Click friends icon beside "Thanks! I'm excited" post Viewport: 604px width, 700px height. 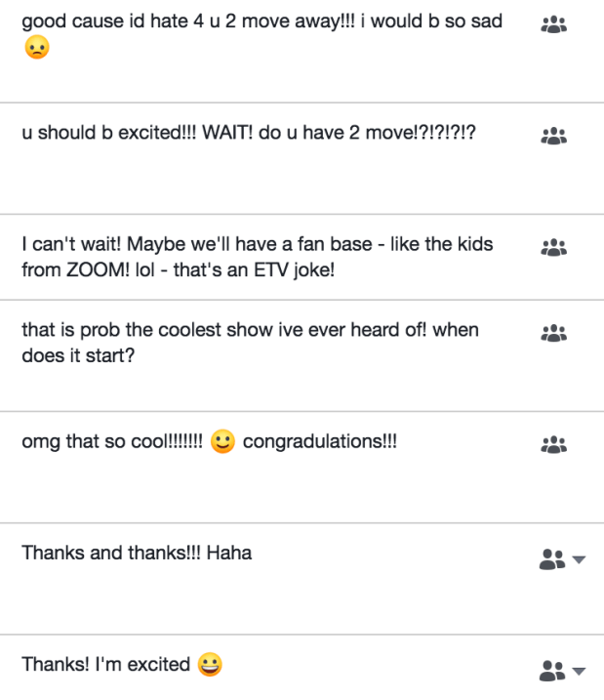(x=551, y=670)
